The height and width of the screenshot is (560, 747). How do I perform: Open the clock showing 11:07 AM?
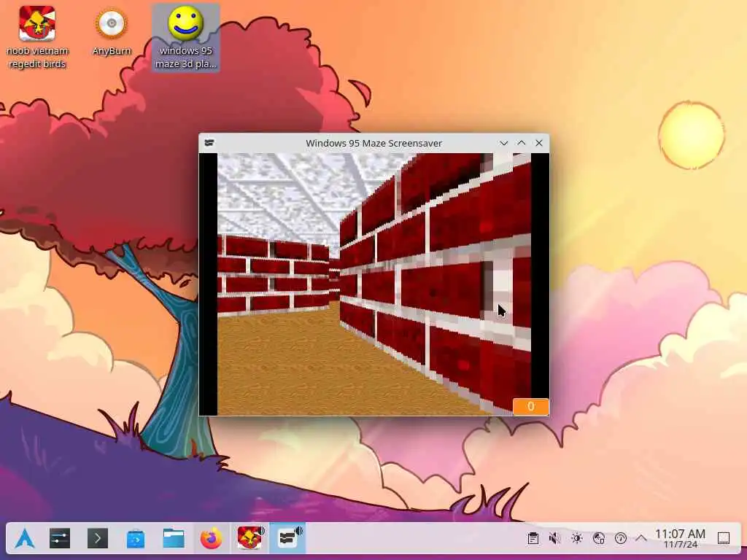click(681, 539)
